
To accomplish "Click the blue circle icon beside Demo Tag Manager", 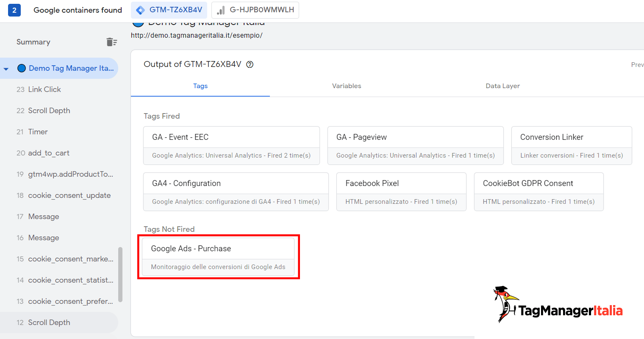I will [x=22, y=68].
